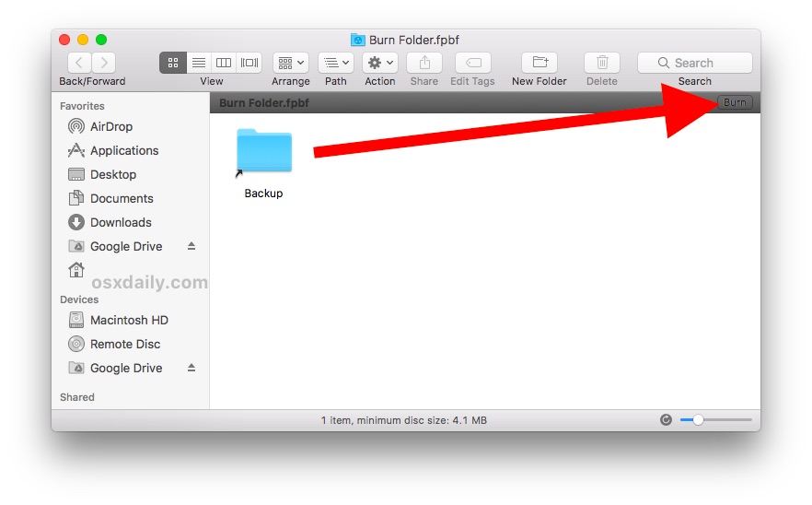Screen dimensions: 812x505
Task: Create a New Folder
Action: coord(539,63)
